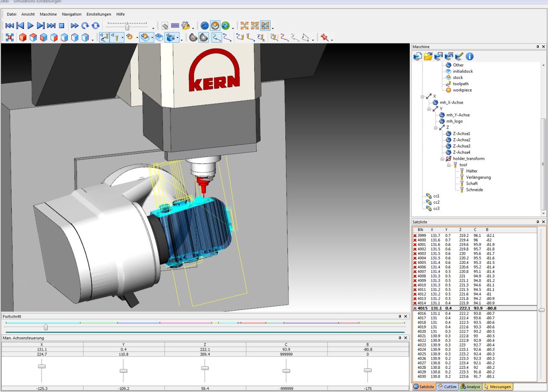Select the workpiece item in tree
Viewport: 548px width, 392px height.
(x=462, y=90)
